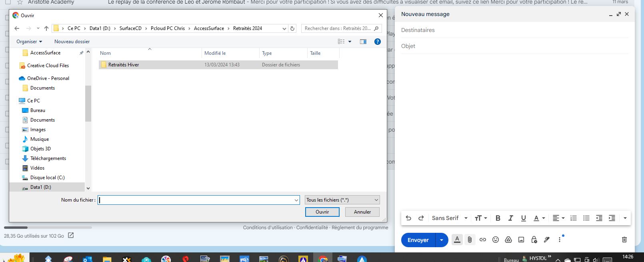Open help with blue question mark icon
Image resolution: width=644 pixels, height=262 pixels.
coord(377,42)
